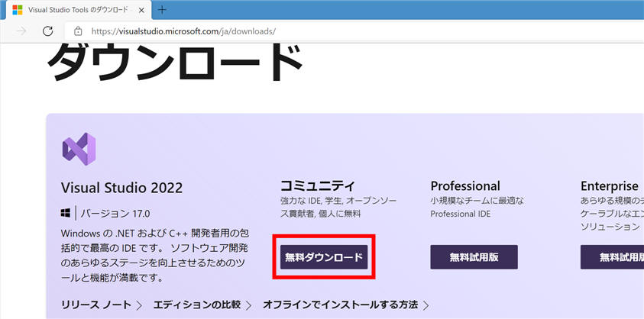Viewport: 644px width, 319px height.
Task: Click the Microsoft favicon on the tab
Action: click(18, 10)
